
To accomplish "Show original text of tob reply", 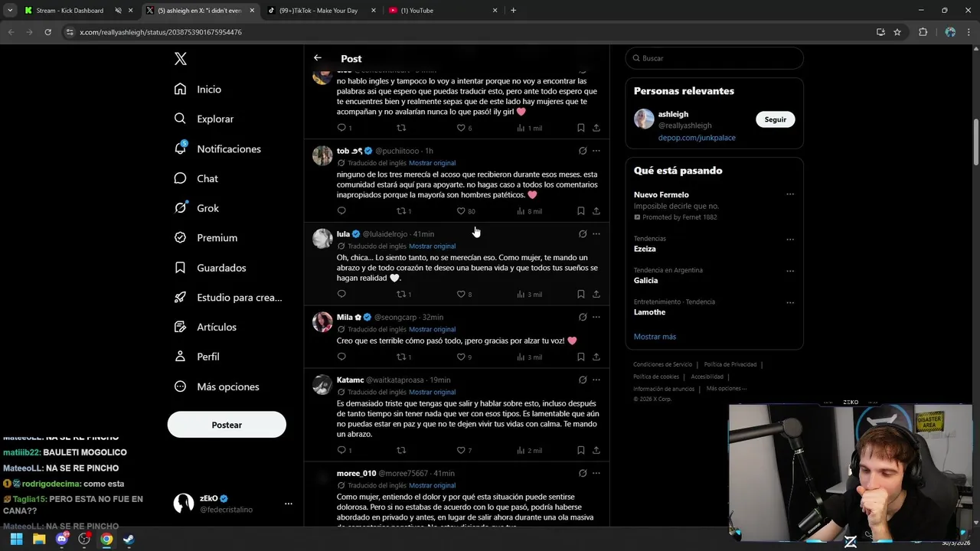I will pyautogui.click(x=432, y=163).
